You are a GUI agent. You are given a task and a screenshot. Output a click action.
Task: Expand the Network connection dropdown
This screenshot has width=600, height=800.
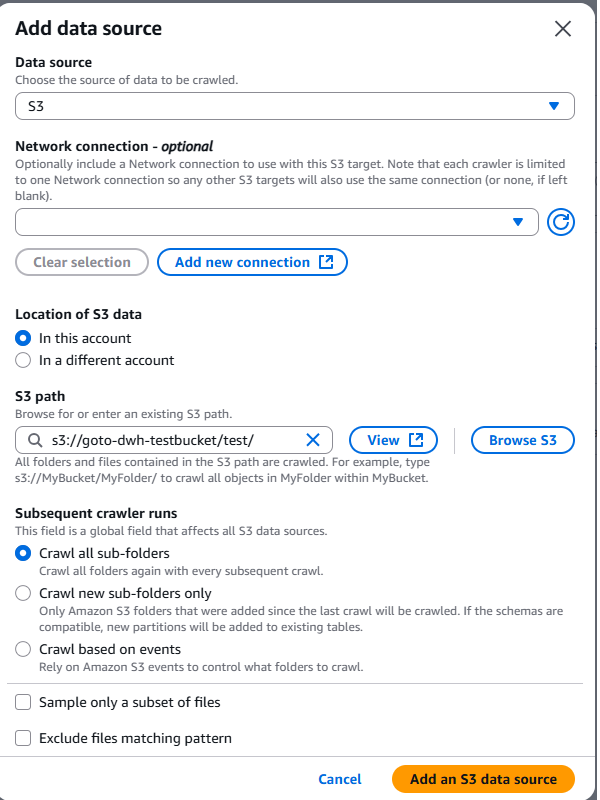[x=277, y=222]
